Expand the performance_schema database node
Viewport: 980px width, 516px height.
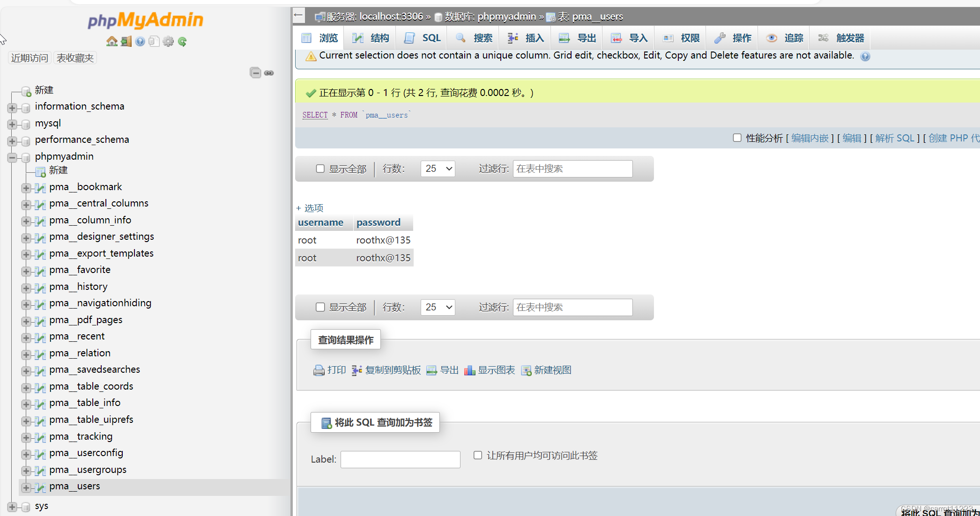click(12, 141)
